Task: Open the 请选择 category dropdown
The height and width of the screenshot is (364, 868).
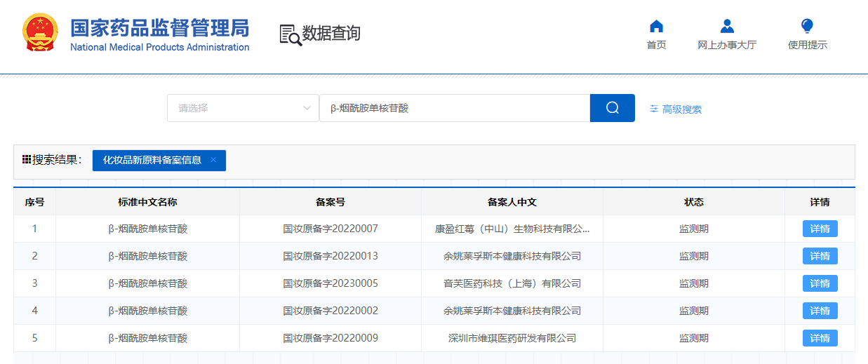Action: pyautogui.click(x=243, y=108)
